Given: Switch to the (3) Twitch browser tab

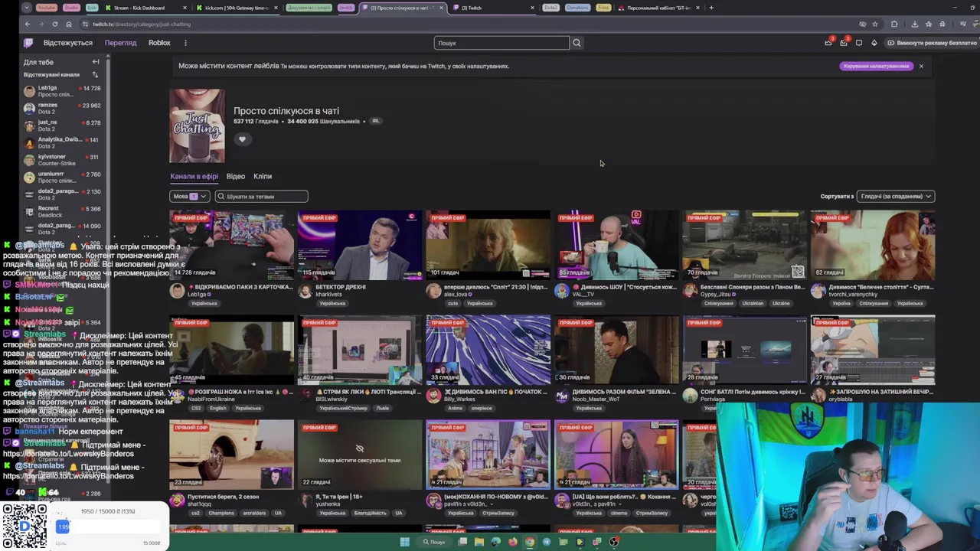Looking at the screenshot, I should [492, 8].
